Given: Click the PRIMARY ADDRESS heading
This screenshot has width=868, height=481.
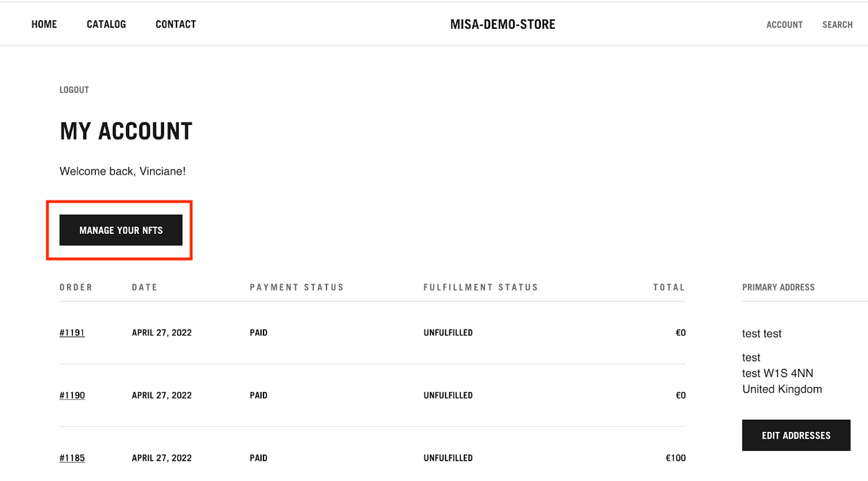Looking at the screenshot, I should (778, 287).
